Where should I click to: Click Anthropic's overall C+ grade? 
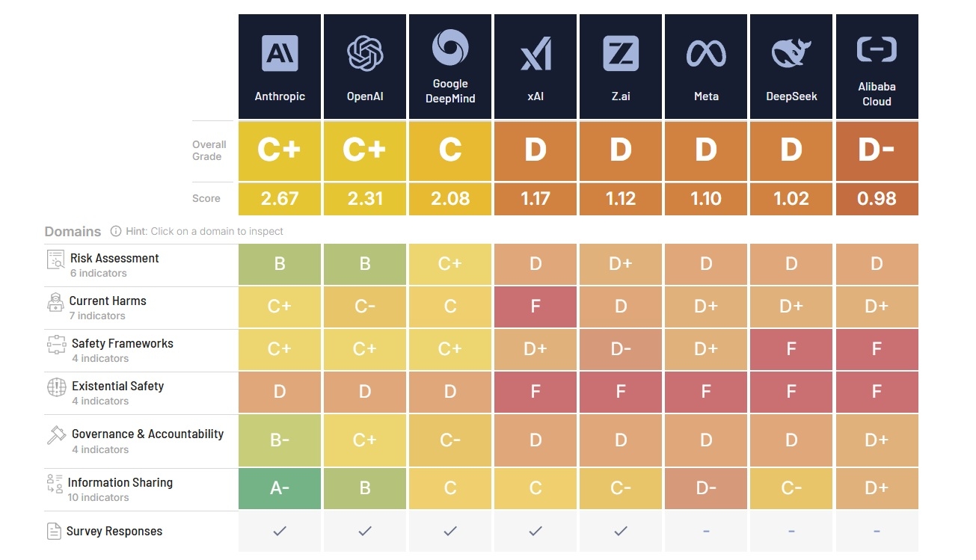[279, 150]
